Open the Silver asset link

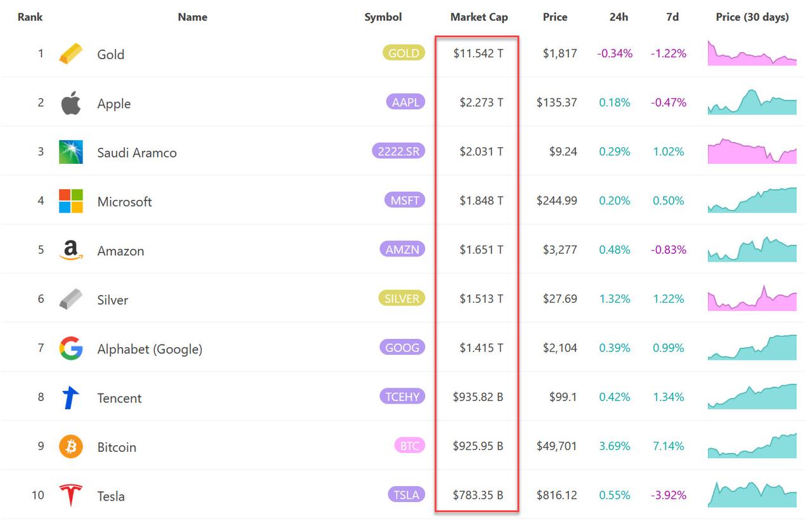112,300
